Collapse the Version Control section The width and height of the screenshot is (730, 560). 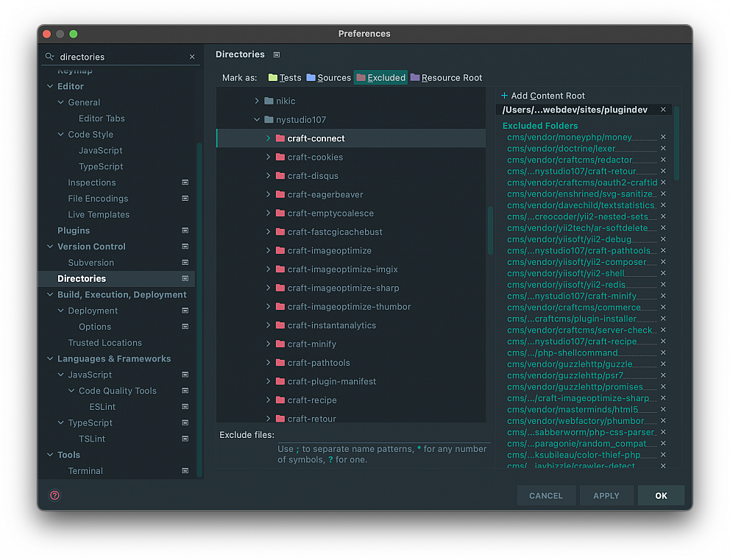point(50,247)
